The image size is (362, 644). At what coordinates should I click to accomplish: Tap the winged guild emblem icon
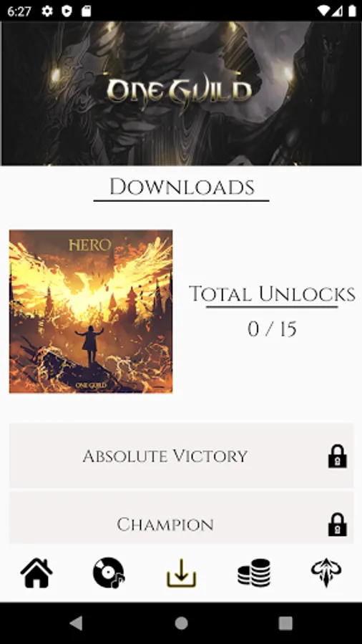(326, 572)
